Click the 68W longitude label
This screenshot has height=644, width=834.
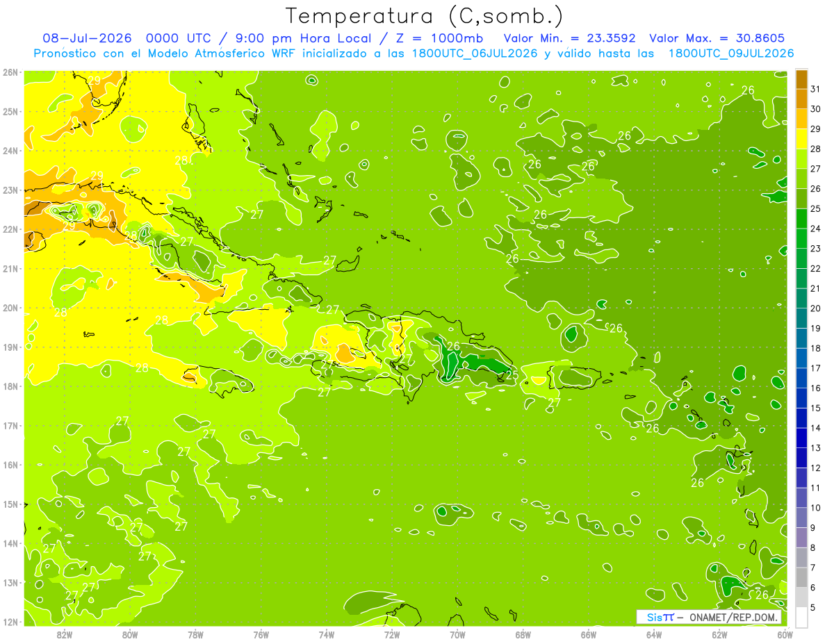click(523, 634)
